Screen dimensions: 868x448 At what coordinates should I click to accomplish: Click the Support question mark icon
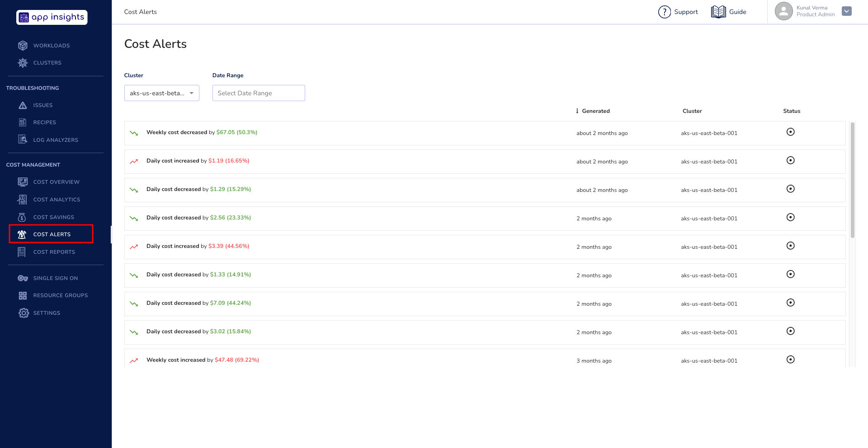(664, 12)
